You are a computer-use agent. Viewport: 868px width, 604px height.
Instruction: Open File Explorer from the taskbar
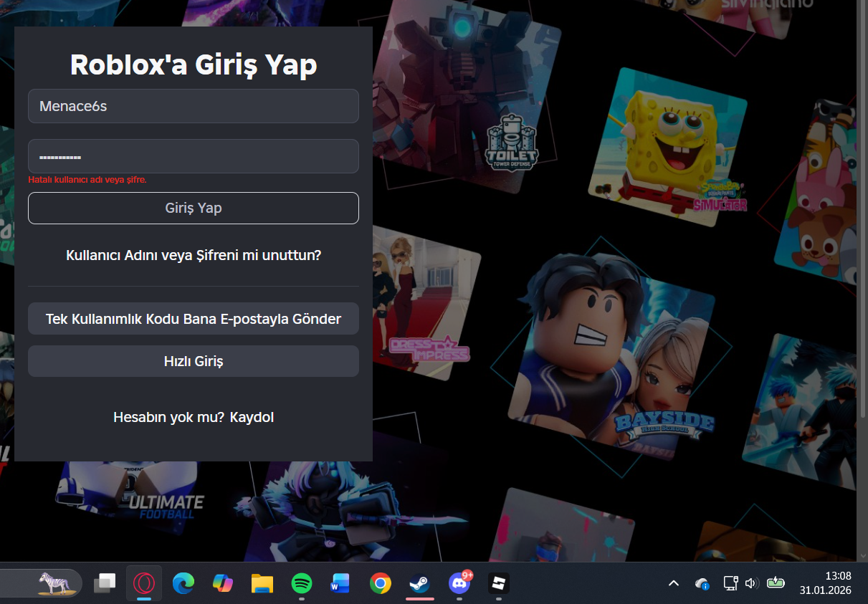coord(262,584)
